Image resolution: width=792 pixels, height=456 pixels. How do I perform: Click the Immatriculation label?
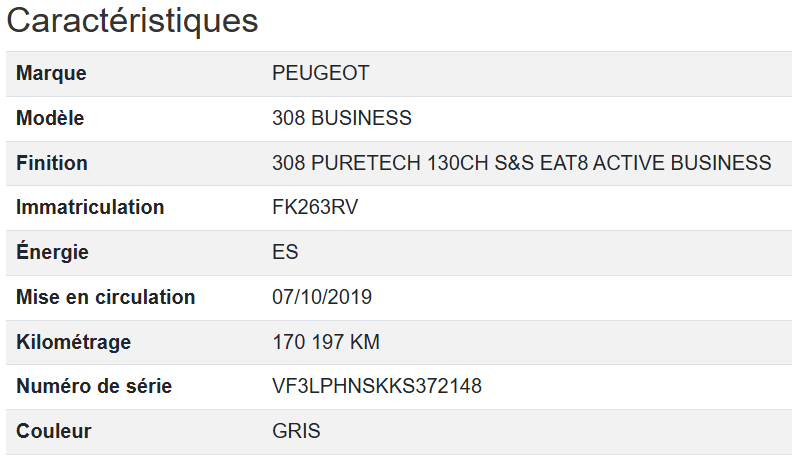(90, 208)
